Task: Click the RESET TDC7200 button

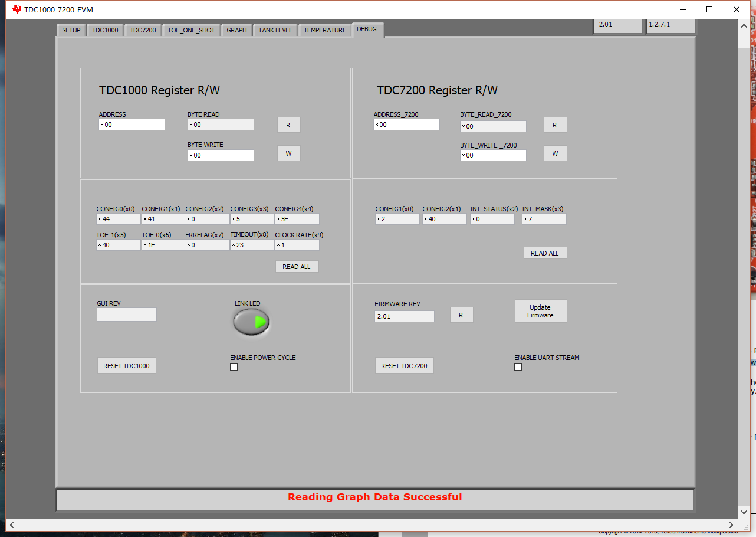Action: coord(404,366)
